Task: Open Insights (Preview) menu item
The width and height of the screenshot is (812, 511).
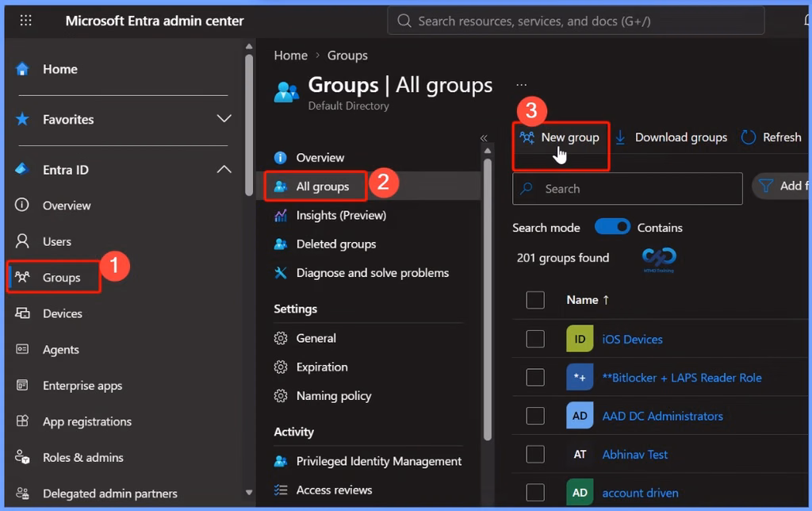Action: click(x=341, y=215)
